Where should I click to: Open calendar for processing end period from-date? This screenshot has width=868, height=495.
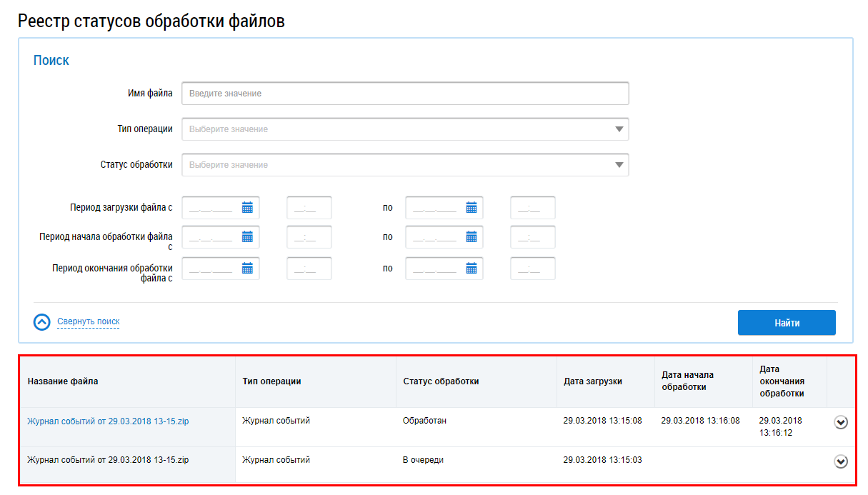(x=247, y=269)
